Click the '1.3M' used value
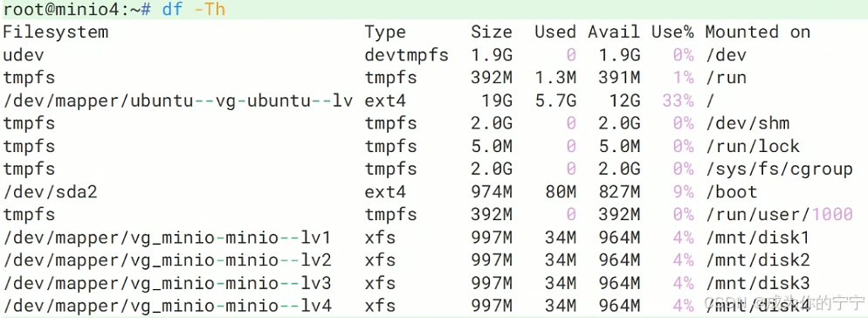Viewport: 868px width, 318px height. [555, 78]
